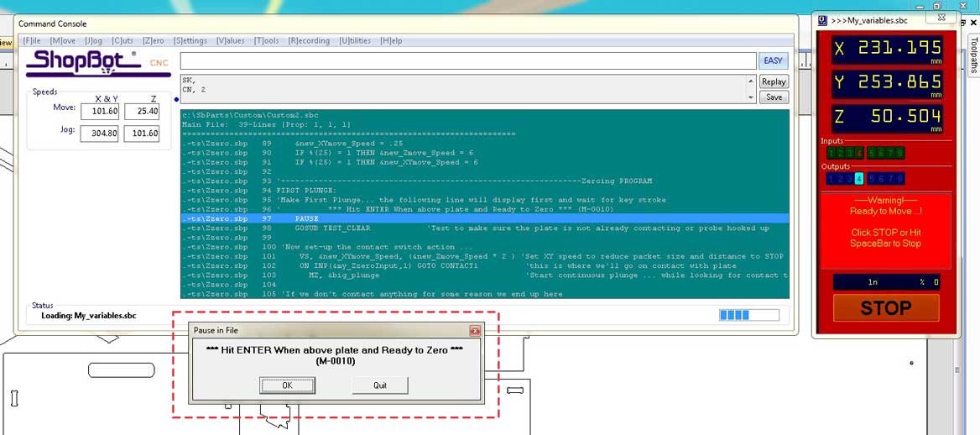Toggle Output 4 switch
980x435 pixels.
point(858,178)
